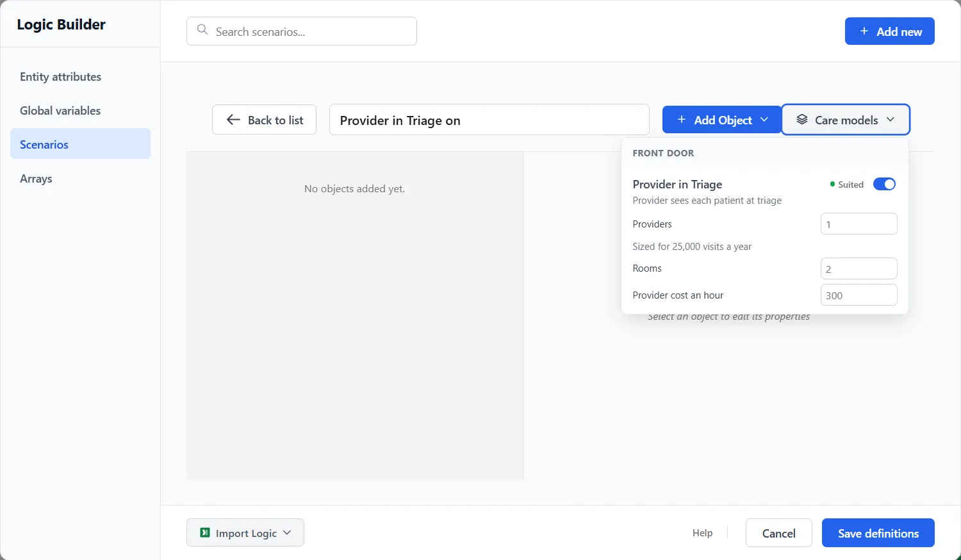Click the Provider cost an hour field
Viewport: 961px width, 560px height.
click(x=859, y=295)
